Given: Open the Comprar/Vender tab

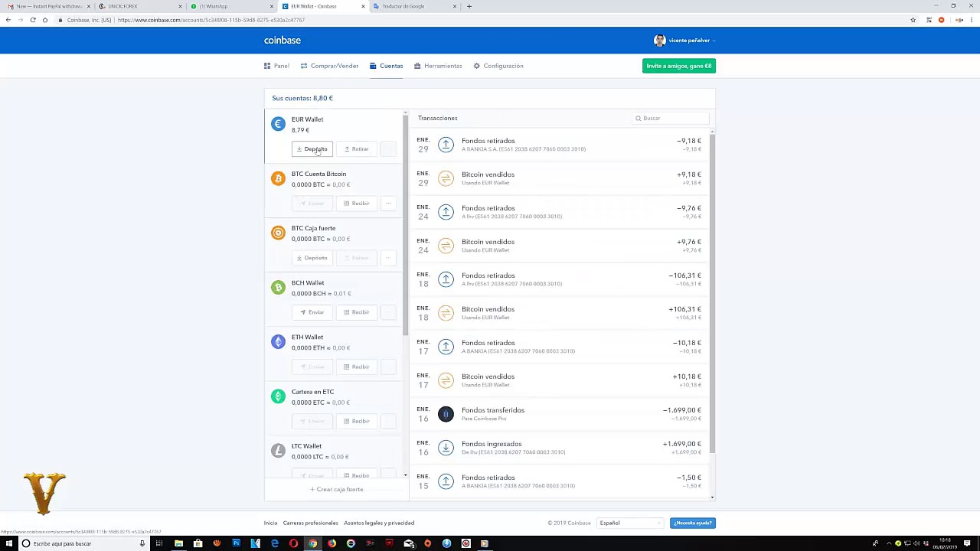Looking at the screenshot, I should click(329, 66).
